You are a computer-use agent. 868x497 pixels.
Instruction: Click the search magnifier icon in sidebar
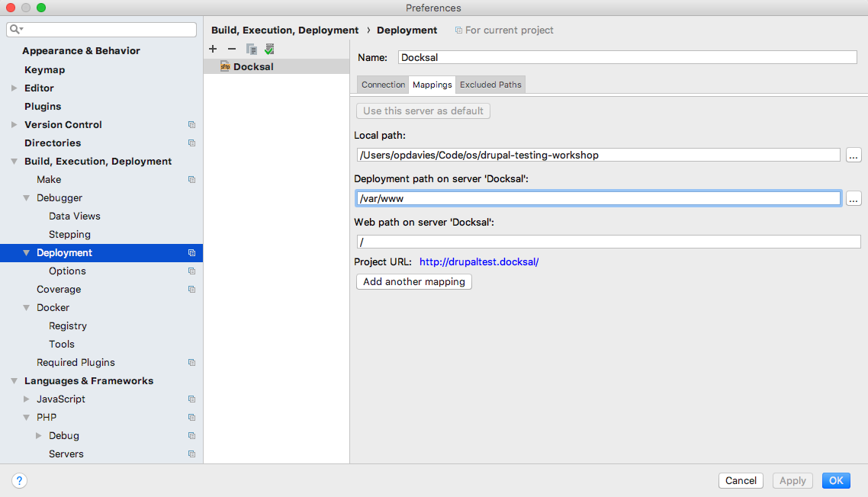[15, 29]
